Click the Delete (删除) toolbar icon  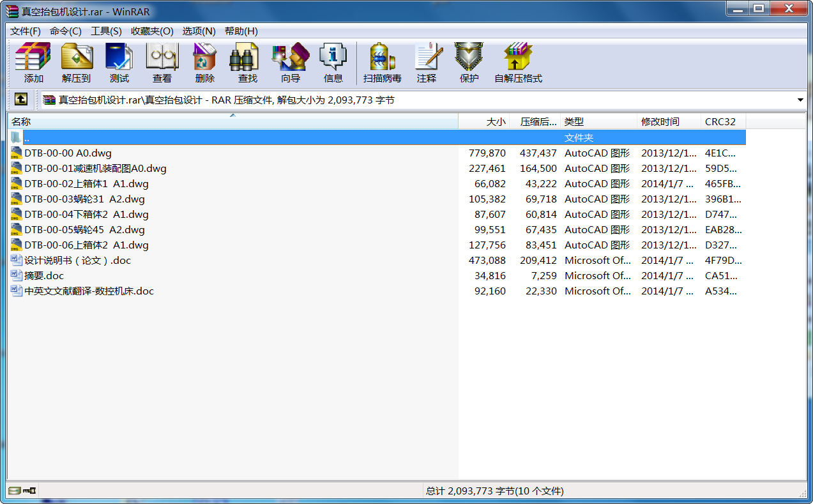(205, 62)
